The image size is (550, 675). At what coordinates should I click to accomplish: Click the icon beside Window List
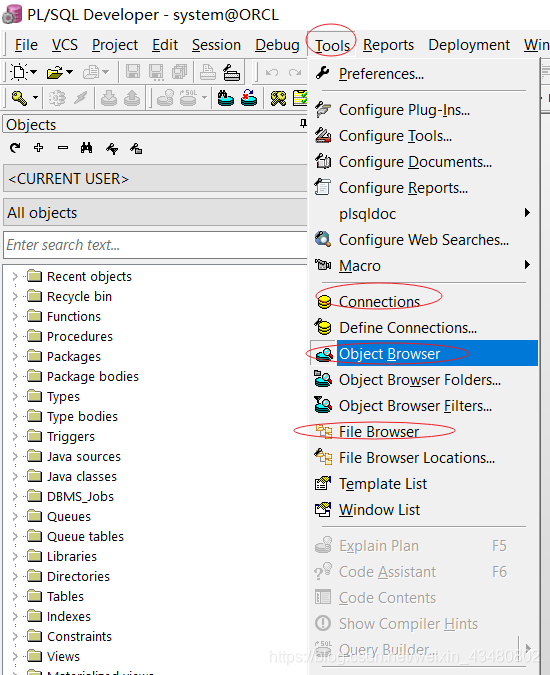[323, 510]
